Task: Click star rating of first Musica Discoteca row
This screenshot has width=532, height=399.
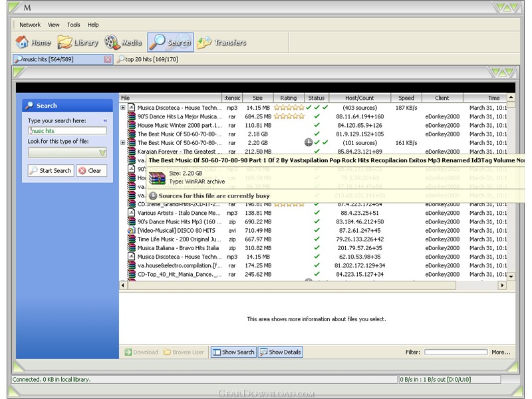Action: pyautogui.click(x=289, y=108)
